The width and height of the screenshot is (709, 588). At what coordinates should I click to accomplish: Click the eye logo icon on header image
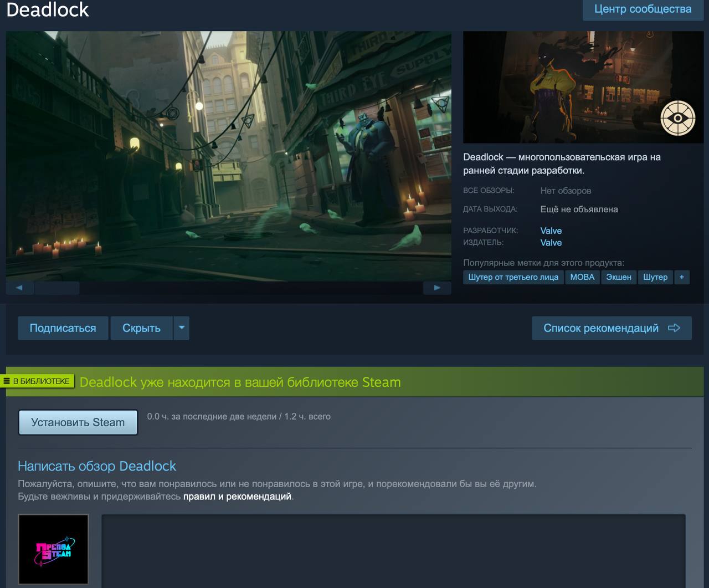coord(677,118)
